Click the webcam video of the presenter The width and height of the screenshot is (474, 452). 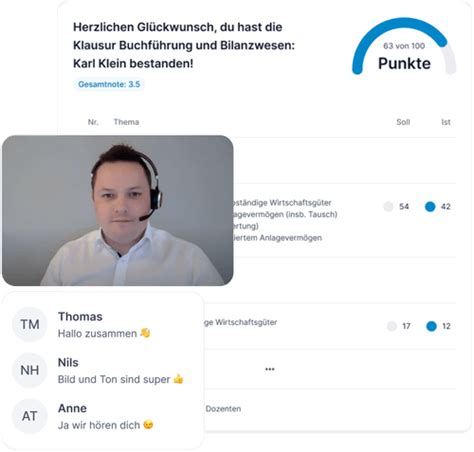click(x=118, y=211)
